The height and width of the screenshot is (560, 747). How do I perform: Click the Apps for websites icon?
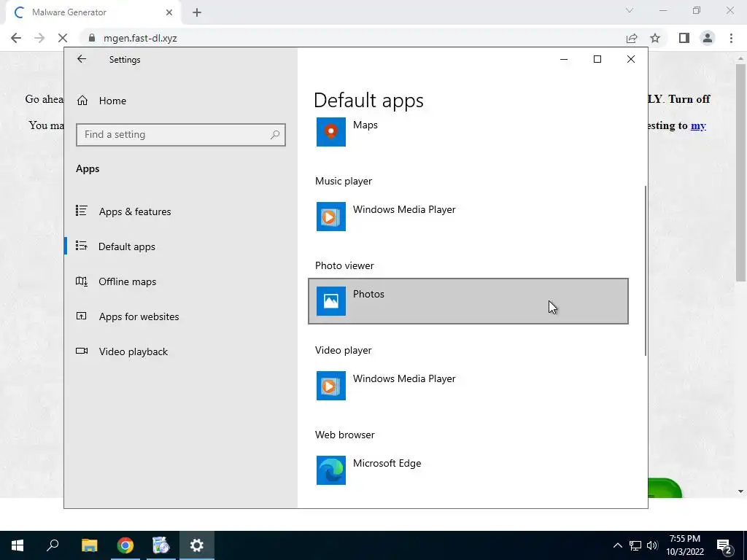[x=82, y=316]
